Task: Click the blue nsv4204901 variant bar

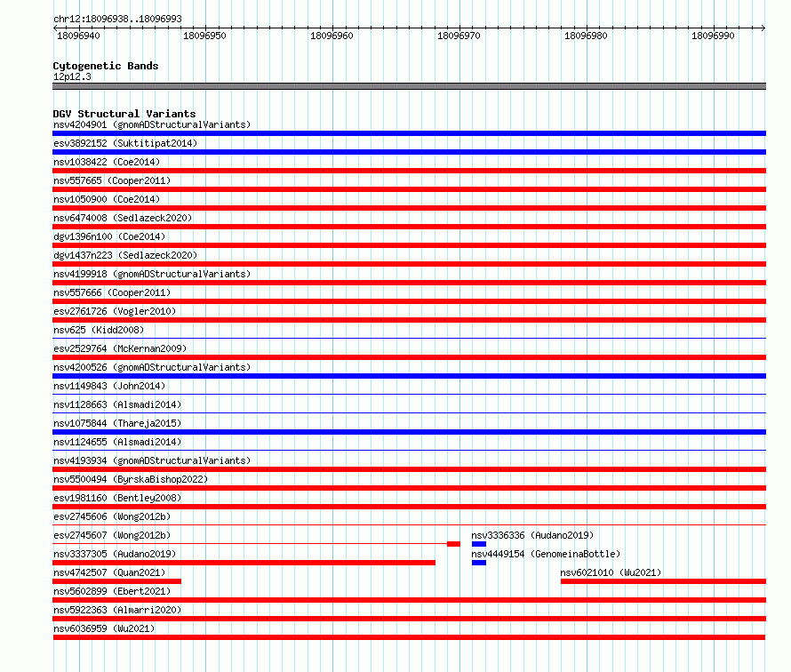Action: click(x=409, y=133)
